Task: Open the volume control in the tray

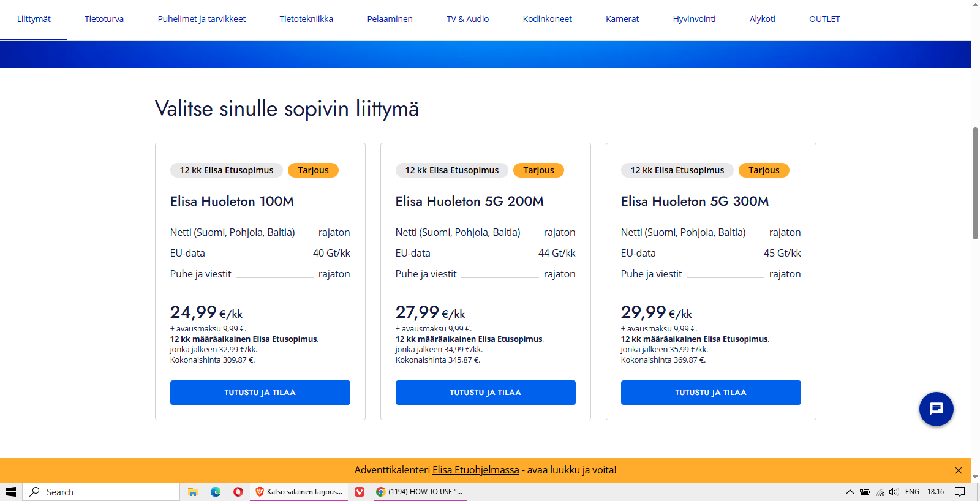Action: [x=894, y=492]
